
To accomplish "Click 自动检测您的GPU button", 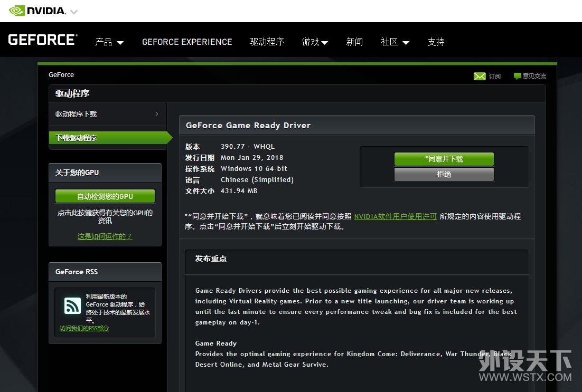I will point(105,196).
